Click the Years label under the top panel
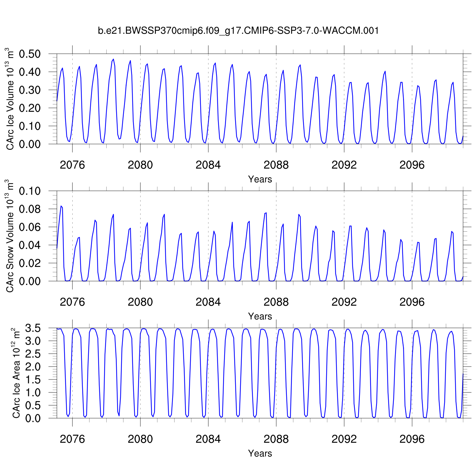This screenshot has height=476, width=476. pos(260,179)
